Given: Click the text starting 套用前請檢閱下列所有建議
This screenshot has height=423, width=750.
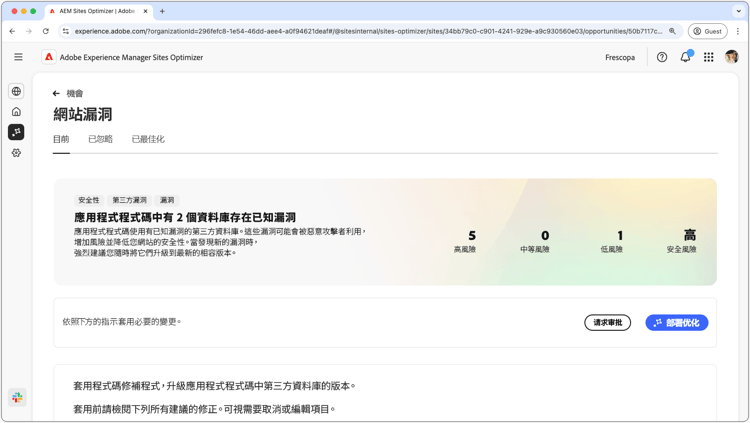Looking at the screenshot, I should 204,409.
